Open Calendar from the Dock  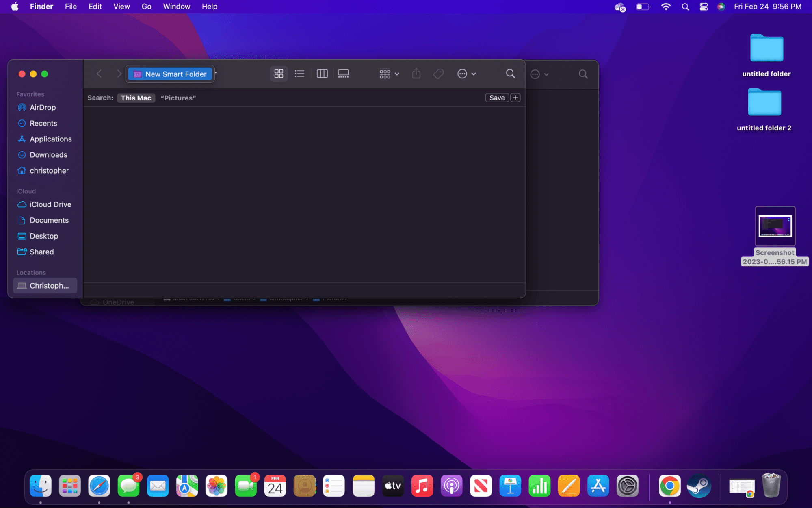pyautogui.click(x=275, y=486)
